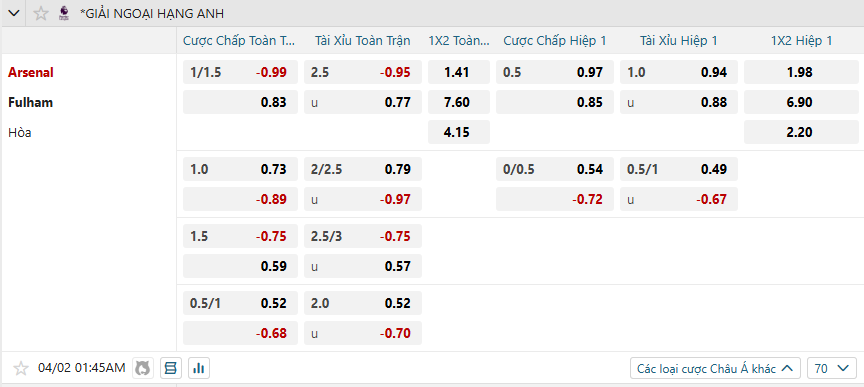Select first-half 1X2 Arsenal odds 1.98
864x387 pixels.
(800, 72)
